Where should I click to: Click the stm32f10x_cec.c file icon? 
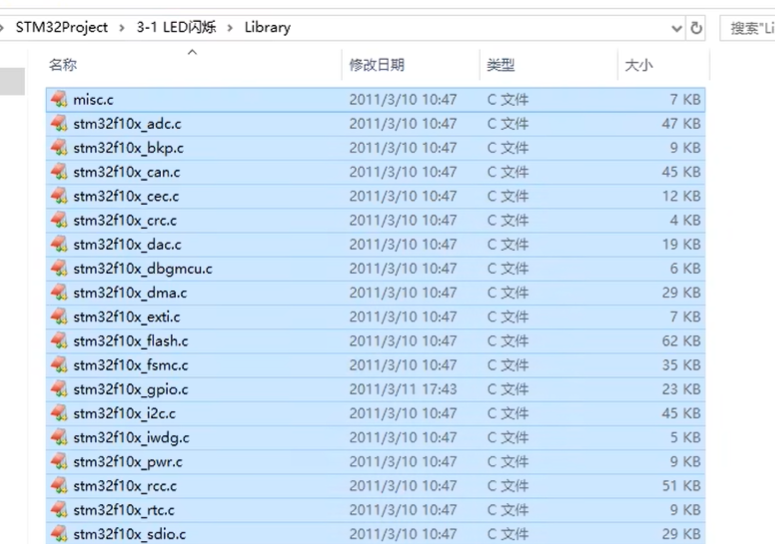(59, 196)
